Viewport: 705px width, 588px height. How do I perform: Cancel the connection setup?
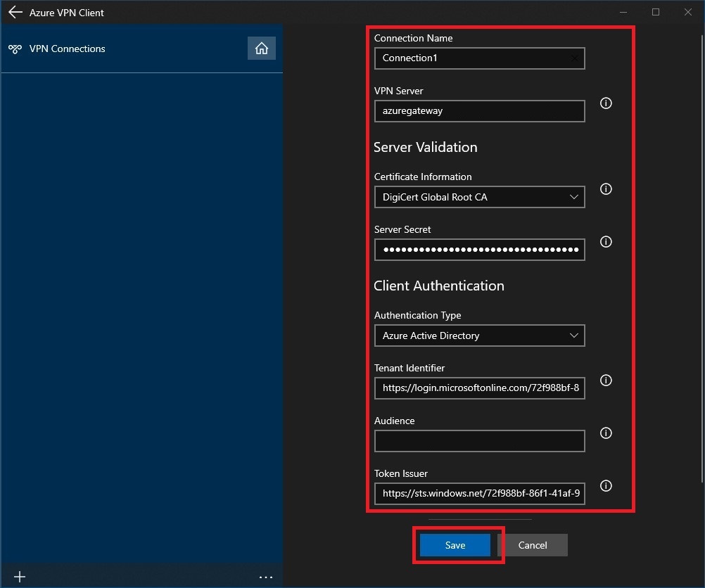[533, 545]
